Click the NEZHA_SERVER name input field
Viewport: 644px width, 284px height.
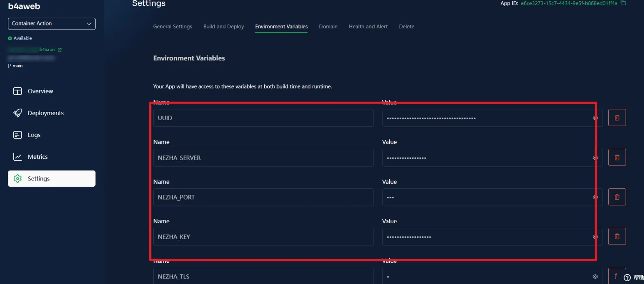pyautogui.click(x=263, y=158)
